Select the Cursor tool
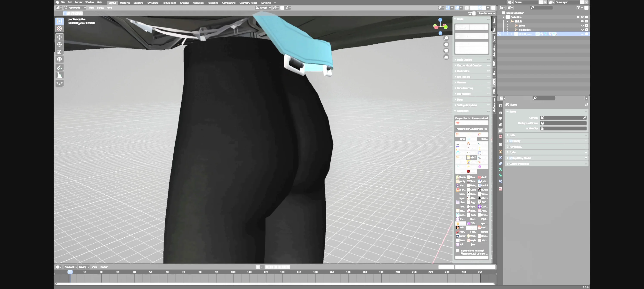This screenshot has height=289, width=644. click(x=59, y=28)
